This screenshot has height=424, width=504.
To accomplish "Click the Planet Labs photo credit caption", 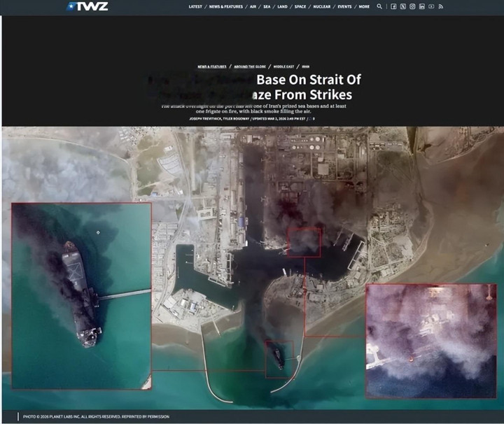I will pyautogui.click(x=96, y=416).
